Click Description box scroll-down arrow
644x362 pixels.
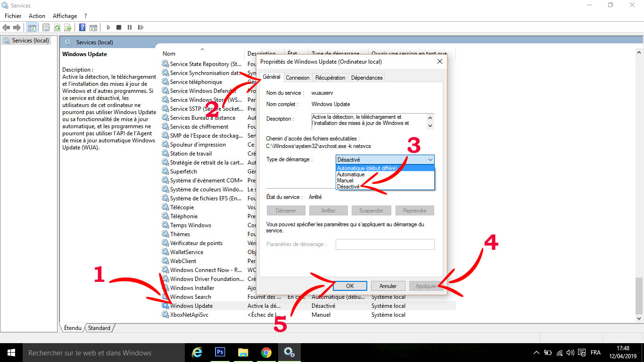click(429, 125)
